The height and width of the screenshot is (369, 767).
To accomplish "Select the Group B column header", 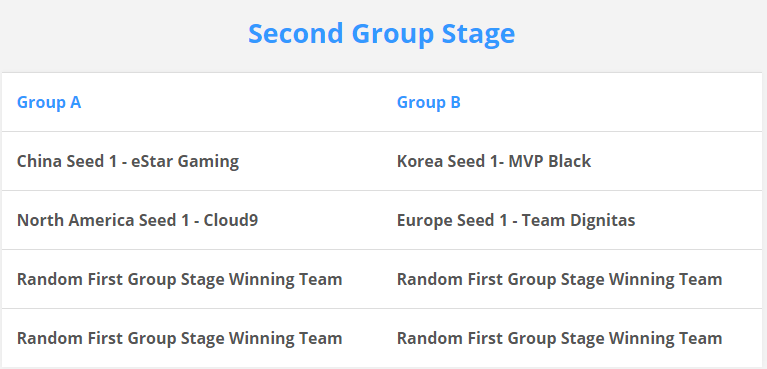I will pos(429,102).
